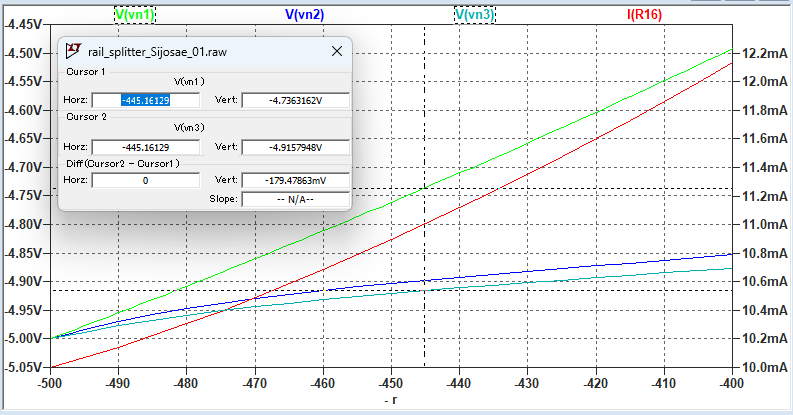The image size is (793, 415).
Task: Select the red I(R16) trace label
Action: click(x=644, y=15)
